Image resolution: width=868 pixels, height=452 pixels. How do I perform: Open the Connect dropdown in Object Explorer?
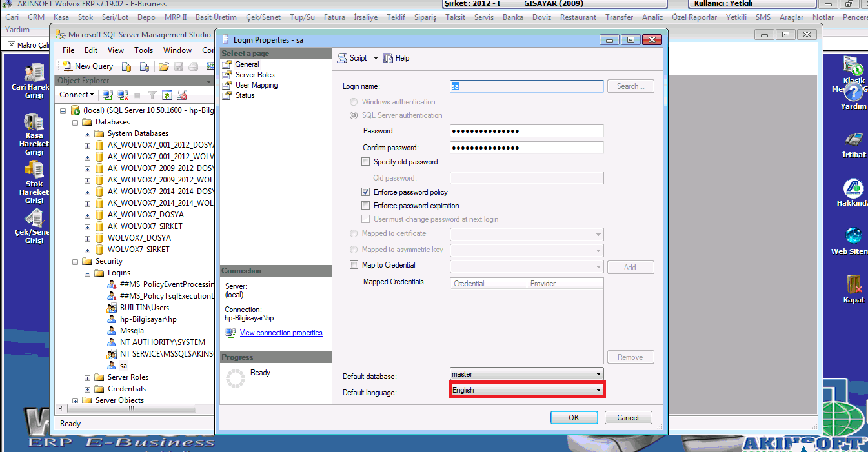click(77, 95)
